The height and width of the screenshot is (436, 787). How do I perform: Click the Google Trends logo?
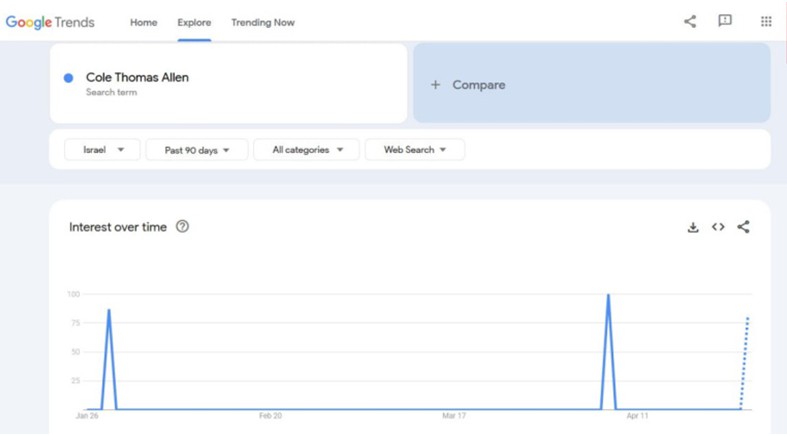50,22
